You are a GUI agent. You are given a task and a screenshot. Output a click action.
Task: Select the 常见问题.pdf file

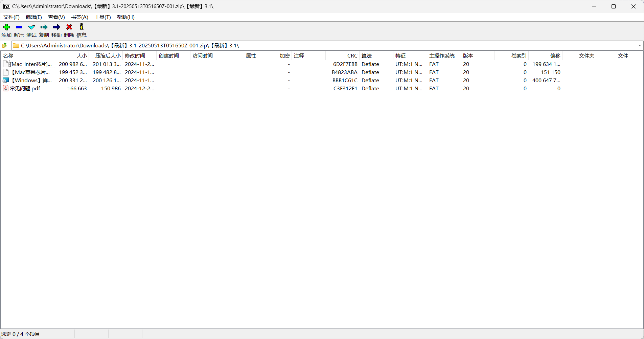click(25, 89)
